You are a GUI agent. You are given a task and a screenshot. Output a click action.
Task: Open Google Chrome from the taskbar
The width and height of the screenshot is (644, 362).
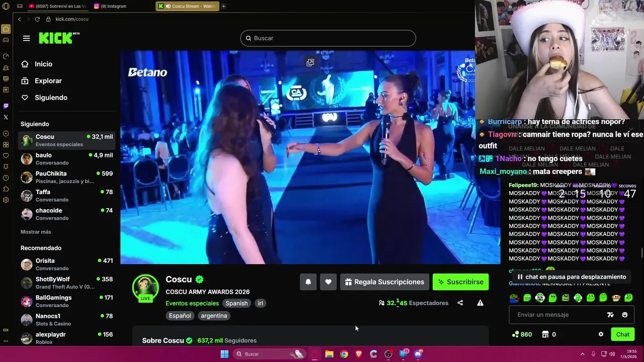(344, 354)
